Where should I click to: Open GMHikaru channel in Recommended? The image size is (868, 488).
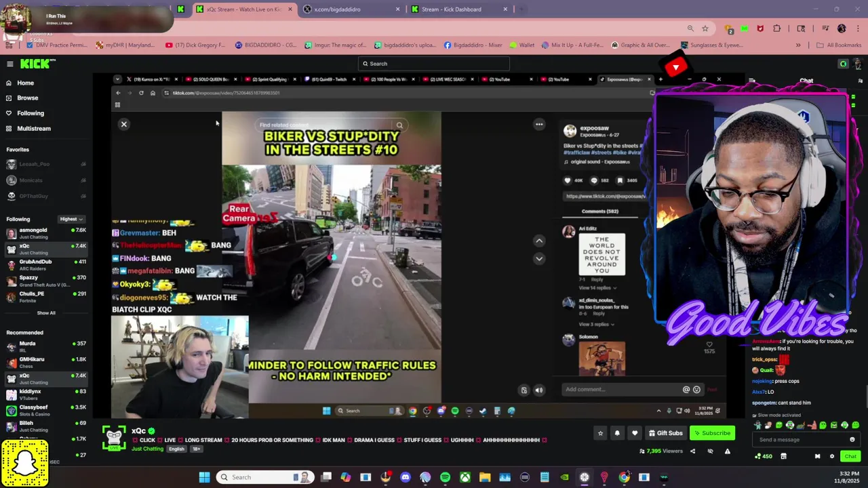46,362
